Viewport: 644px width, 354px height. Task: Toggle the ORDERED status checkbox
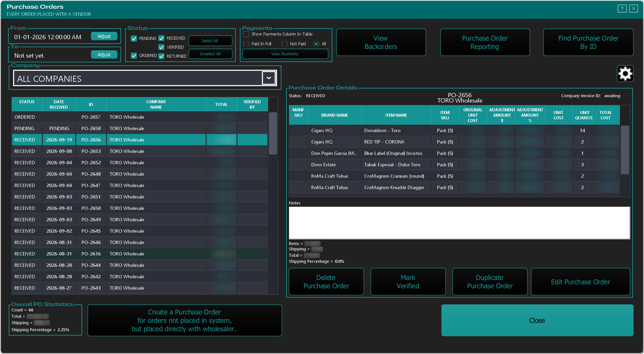134,56
